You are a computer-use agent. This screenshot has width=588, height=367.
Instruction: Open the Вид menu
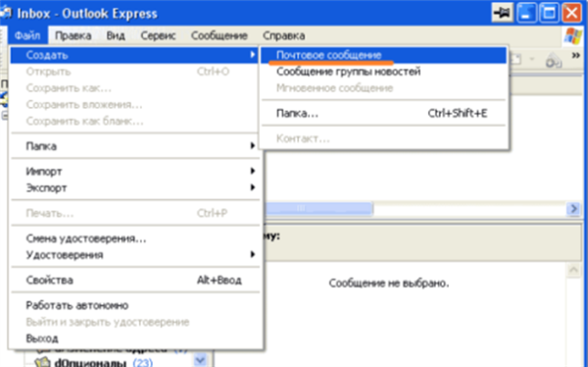pyautogui.click(x=116, y=35)
